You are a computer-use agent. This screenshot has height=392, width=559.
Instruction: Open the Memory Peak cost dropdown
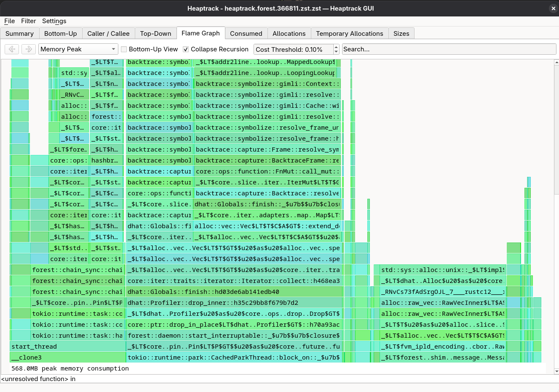pos(78,49)
